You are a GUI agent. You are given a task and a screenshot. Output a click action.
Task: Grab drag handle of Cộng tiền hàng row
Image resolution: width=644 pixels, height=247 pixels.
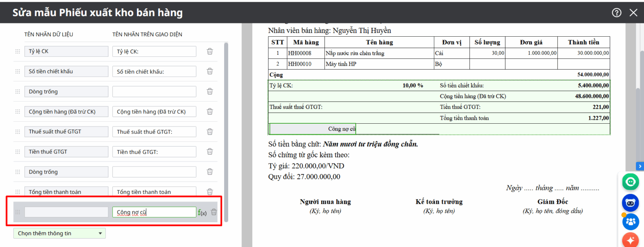pos(18,112)
